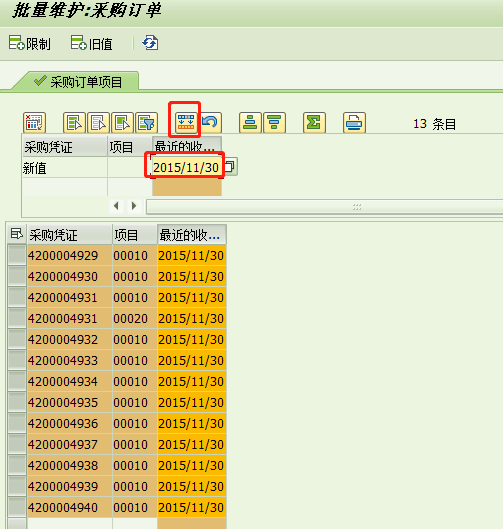Select row selector for 4200004932
Image resolution: width=503 pixels, height=529 pixels.
17,339
